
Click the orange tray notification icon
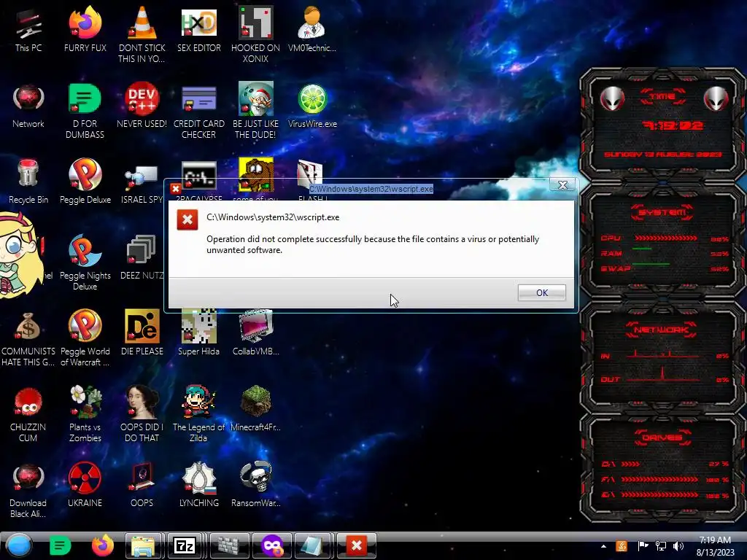[x=622, y=546]
